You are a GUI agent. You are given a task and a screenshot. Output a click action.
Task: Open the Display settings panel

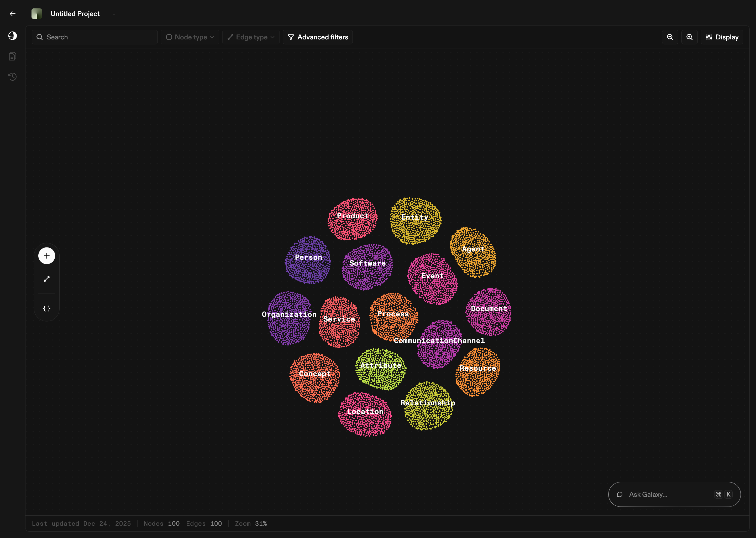722,37
